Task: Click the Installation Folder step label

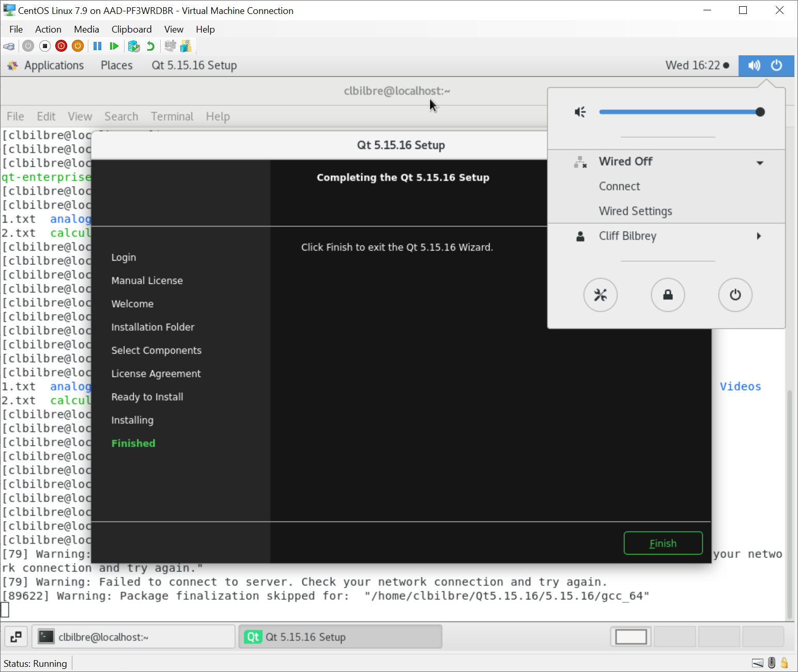Action: pyautogui.click(x=152, y=327)
